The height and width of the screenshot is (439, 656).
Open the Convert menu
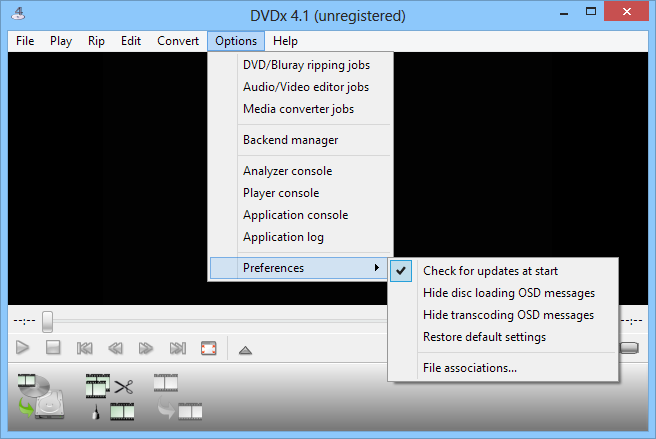[178, 41]
